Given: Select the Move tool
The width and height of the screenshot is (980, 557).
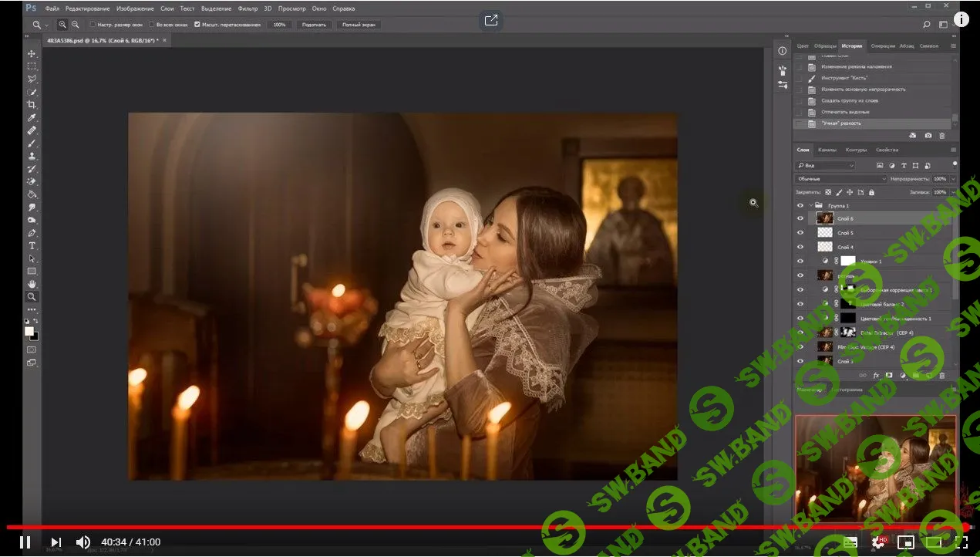Looking at the screenshot, I should 32,54.
